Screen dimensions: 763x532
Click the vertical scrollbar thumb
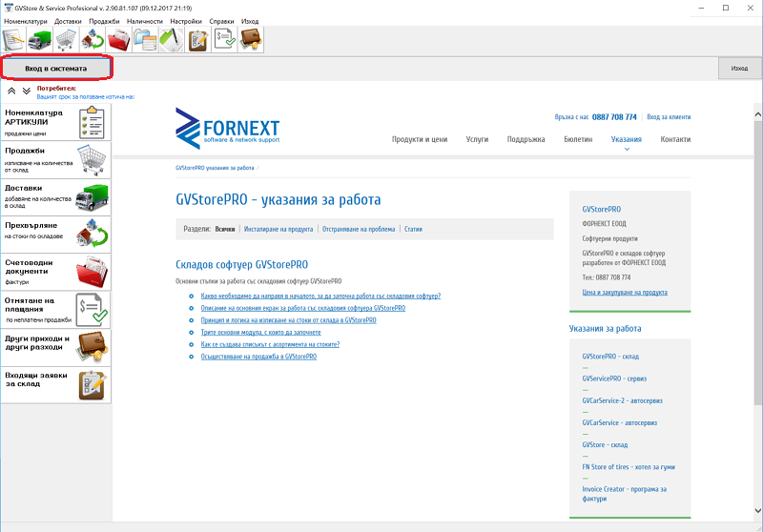click(757, 262)
